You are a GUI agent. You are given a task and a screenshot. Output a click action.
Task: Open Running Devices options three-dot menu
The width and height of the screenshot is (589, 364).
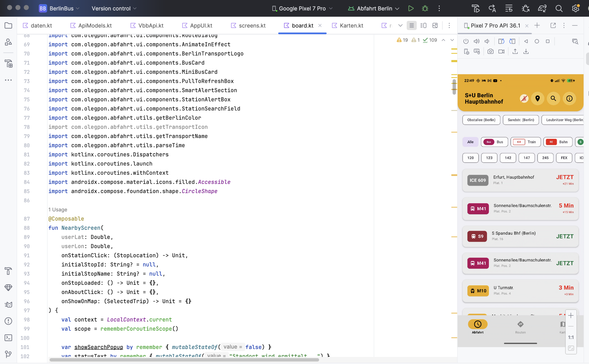[564, 26]
